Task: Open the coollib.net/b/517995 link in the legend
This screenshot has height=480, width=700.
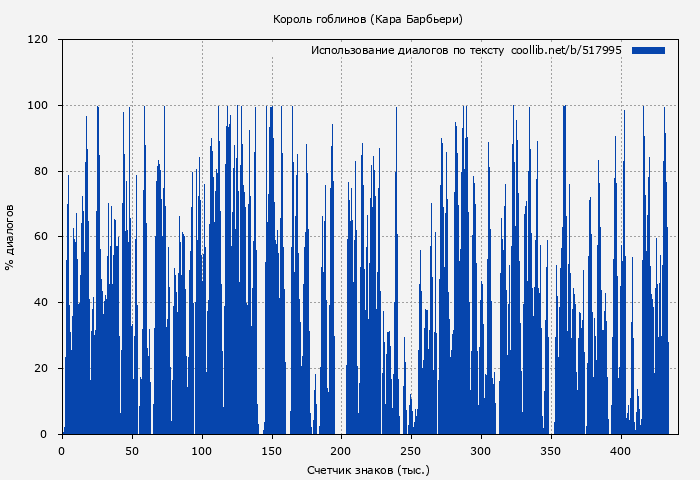Action: [566, 50]
